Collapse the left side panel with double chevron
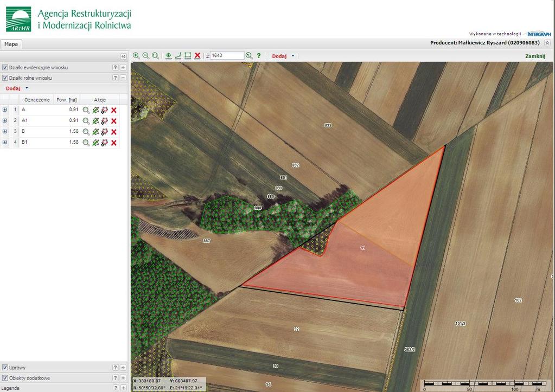Image resolution: width=555 pixels, height=392 pixels. point(123,56)
